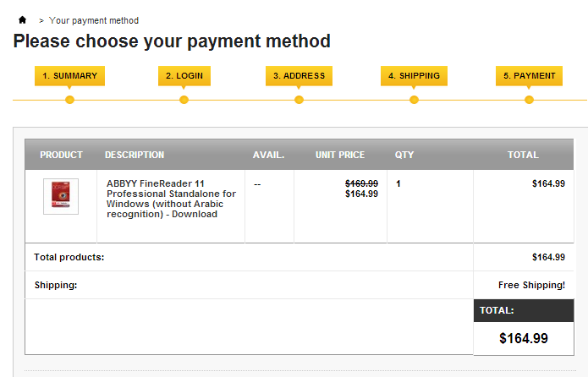588x377 pixels.
Task: Click the DESCRIPTION column header
Action: point(135,155)
